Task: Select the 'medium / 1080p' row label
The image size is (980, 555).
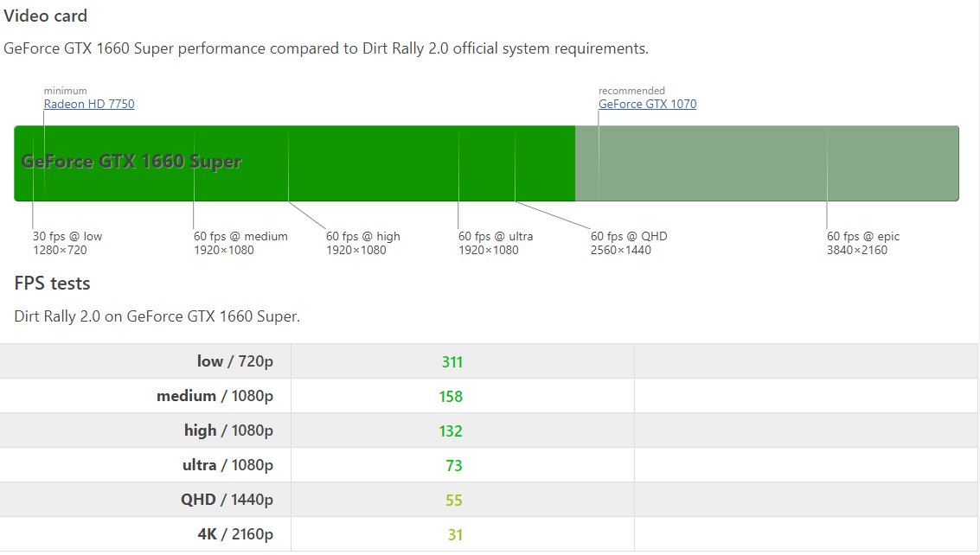Action: click(215, 396)
